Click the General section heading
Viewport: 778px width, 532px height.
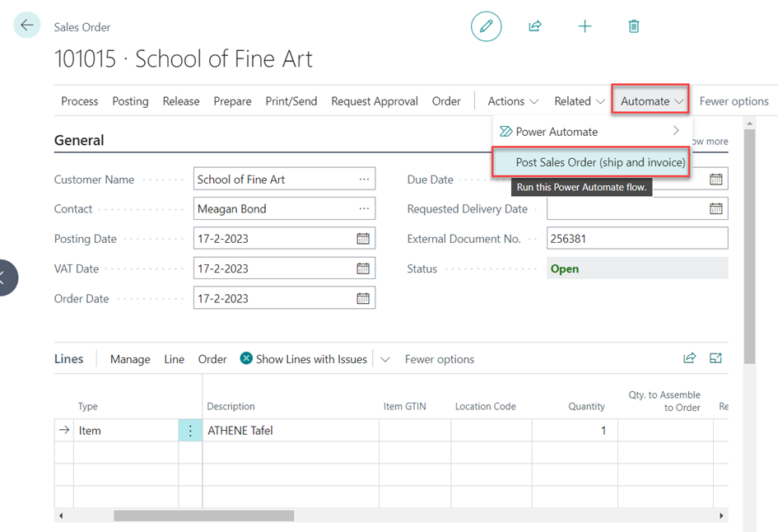(79, 141)
